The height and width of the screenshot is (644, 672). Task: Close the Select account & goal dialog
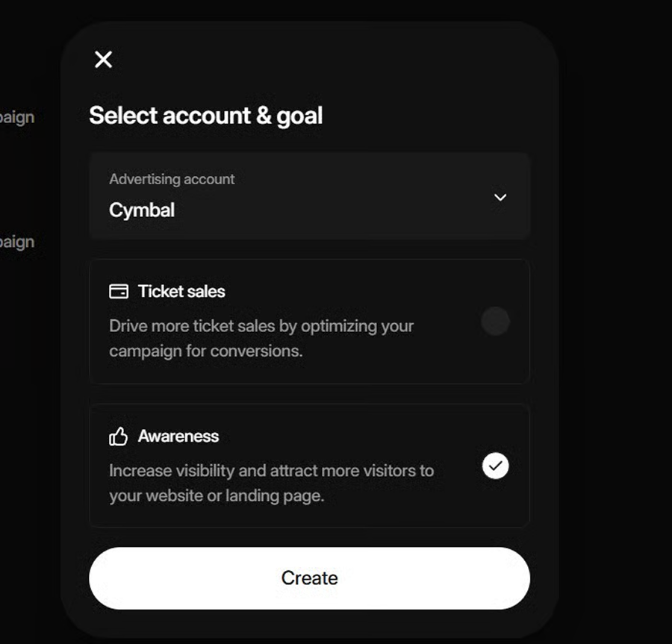pos(103,60)
